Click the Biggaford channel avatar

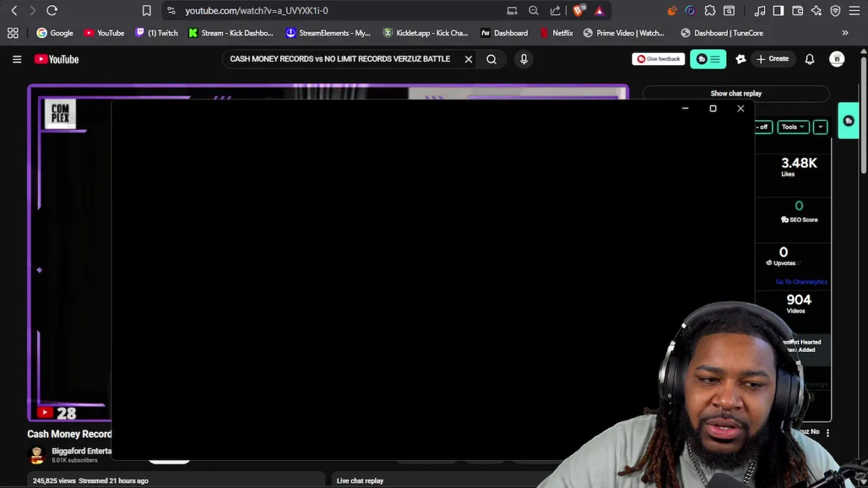(x=37, y=455)
